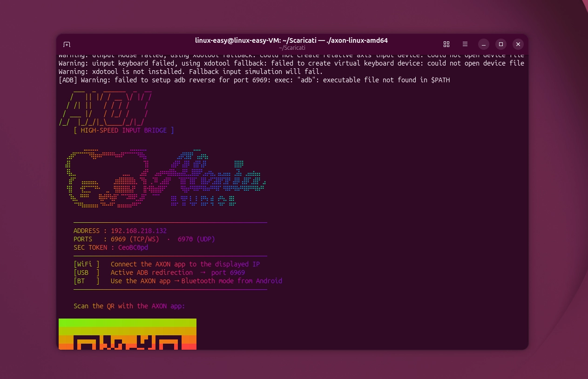Select the IP address 192.168.218.132
Image resolution: width=588 pixels, height=379 pixels.
click(x=139, y=231)
